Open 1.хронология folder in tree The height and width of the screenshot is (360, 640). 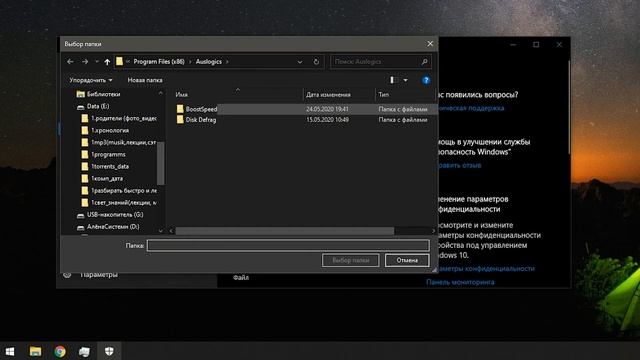pyautogui.click(x=110, y=130)
